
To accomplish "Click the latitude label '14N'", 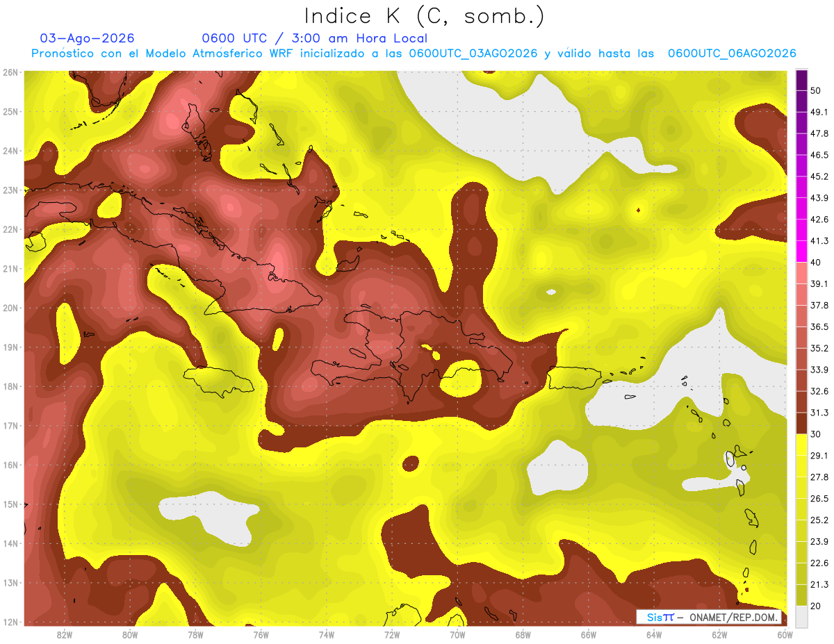I will pyautogui.click(x=10, y=543).
